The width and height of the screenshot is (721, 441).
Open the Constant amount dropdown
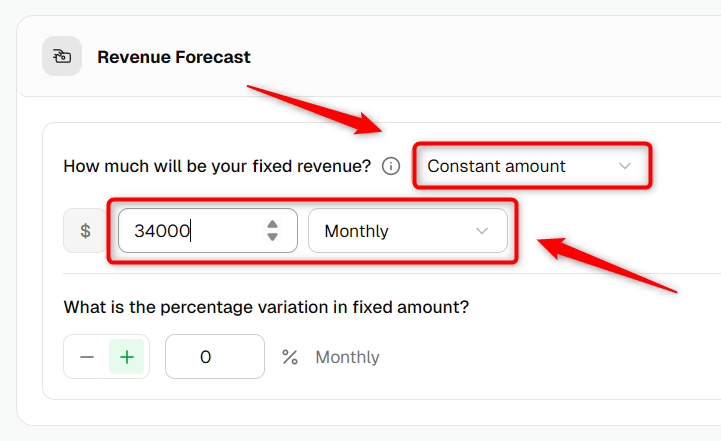coord(532,166)
